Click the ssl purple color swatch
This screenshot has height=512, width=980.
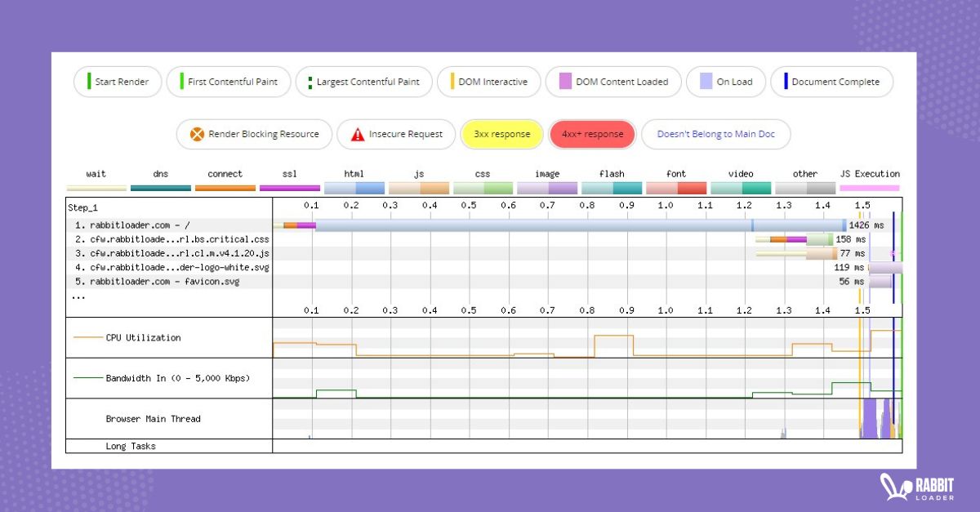[x=289, y=187]
